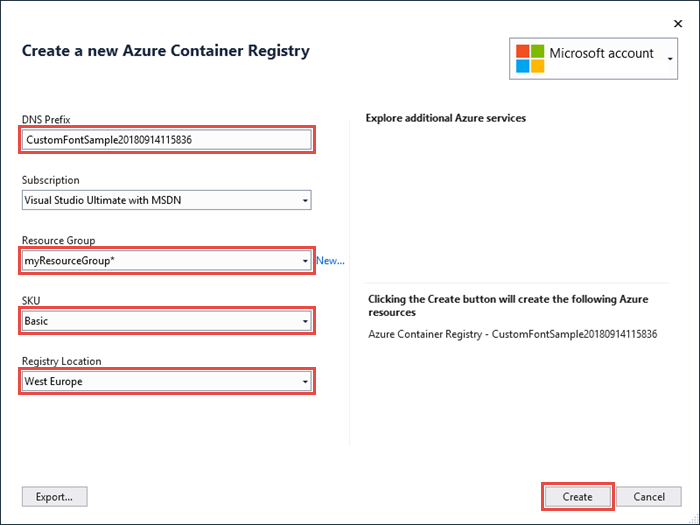The image size is (700, 525).
Task: Click the Cancel button
Action: click(649, 496)
